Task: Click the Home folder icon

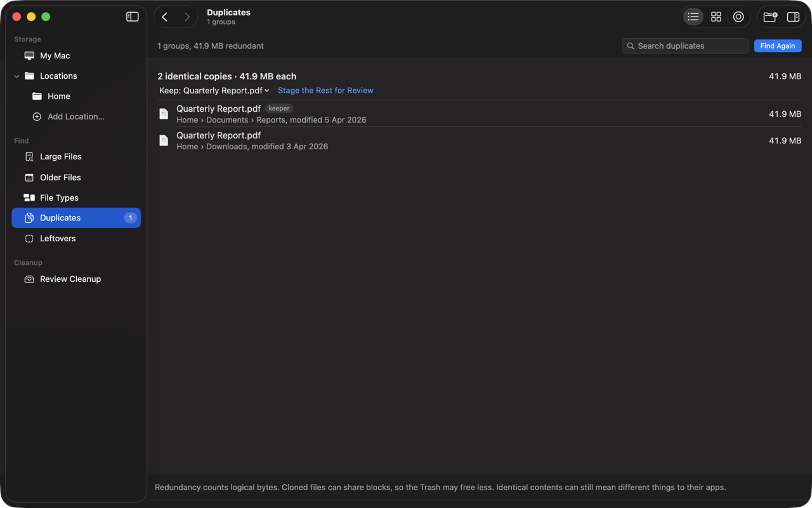Action: pos(37,97)
